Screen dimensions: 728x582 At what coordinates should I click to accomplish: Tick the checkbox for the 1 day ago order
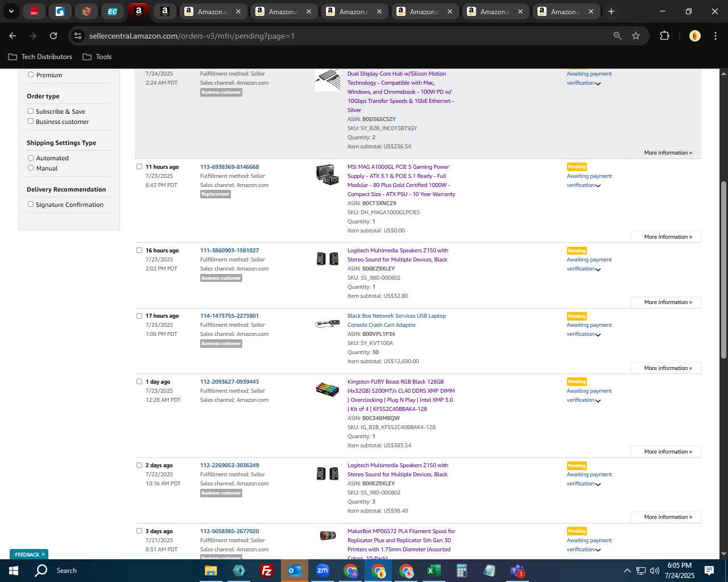139,381
